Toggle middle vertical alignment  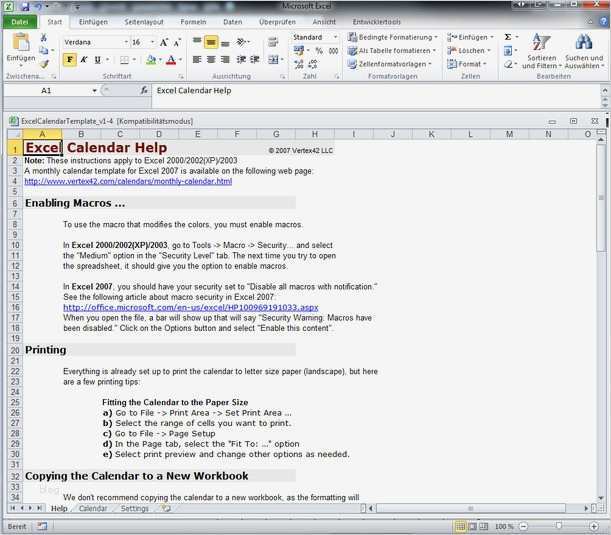point(211,42)
